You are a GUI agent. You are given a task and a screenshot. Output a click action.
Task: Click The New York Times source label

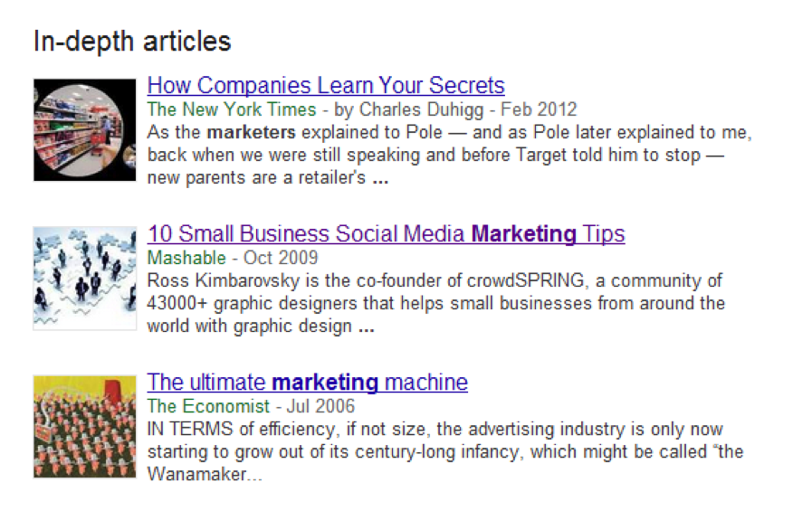pyautogui.click(x=232, y=109)
